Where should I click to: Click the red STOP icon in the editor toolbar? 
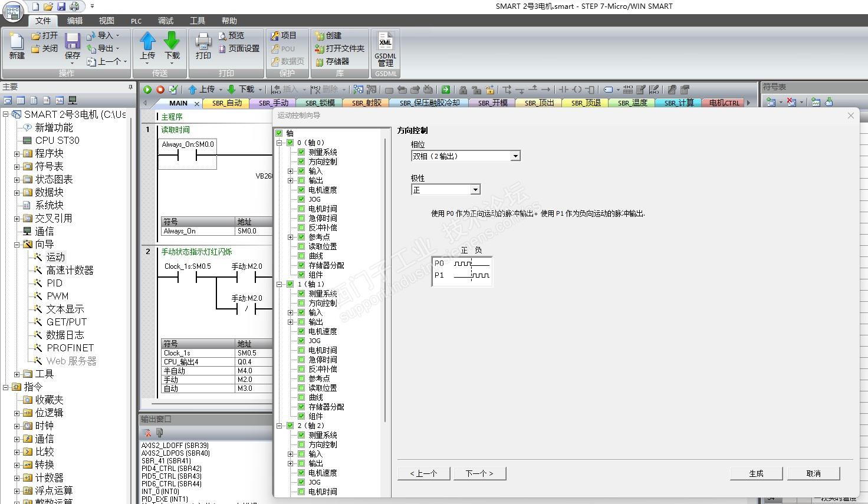pyautogui.click(x=160, y=90)
